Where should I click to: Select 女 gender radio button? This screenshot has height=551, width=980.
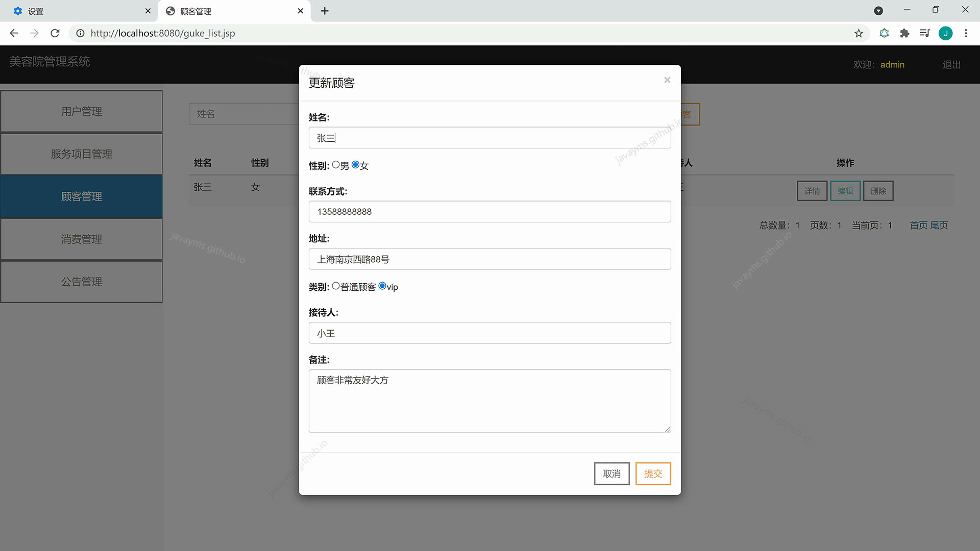pos(356,165)
